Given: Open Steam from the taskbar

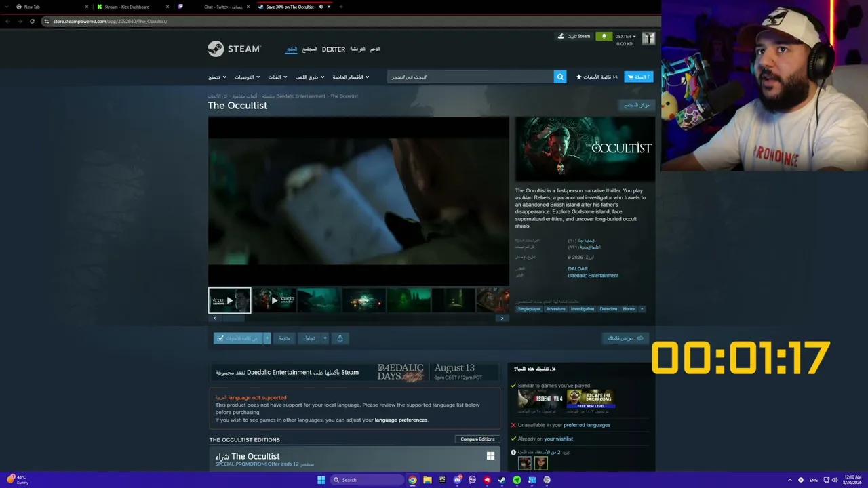Looking at the screenshot, I should tap(502, 480).
